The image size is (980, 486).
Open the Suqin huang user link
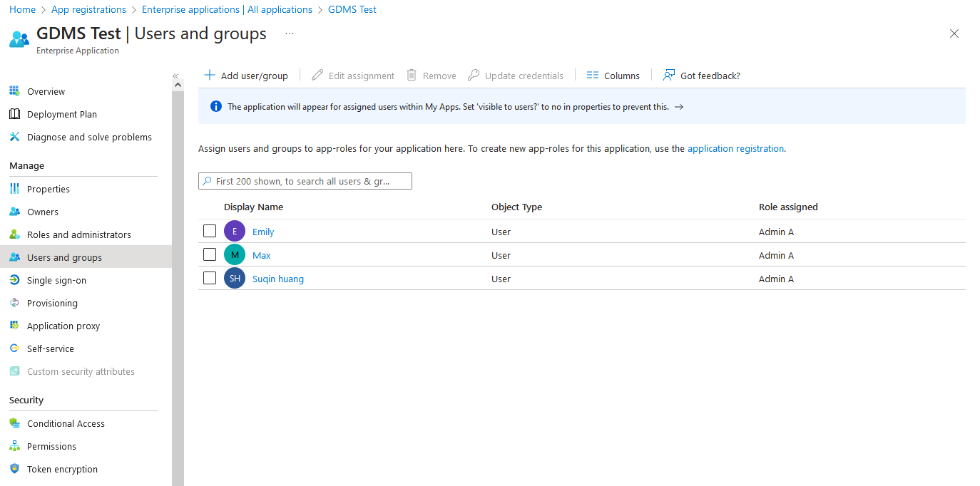(x=278, y=279)
